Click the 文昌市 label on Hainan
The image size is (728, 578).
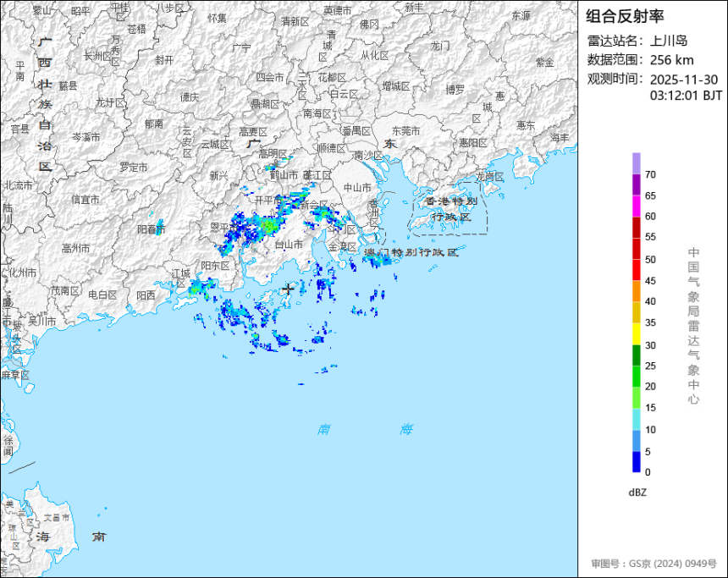(57, 517)
